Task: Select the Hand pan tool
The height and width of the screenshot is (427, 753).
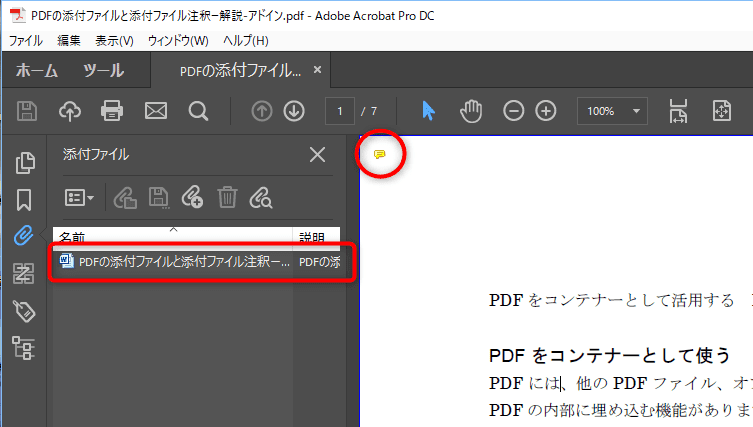Action: (x=471, y=111)
